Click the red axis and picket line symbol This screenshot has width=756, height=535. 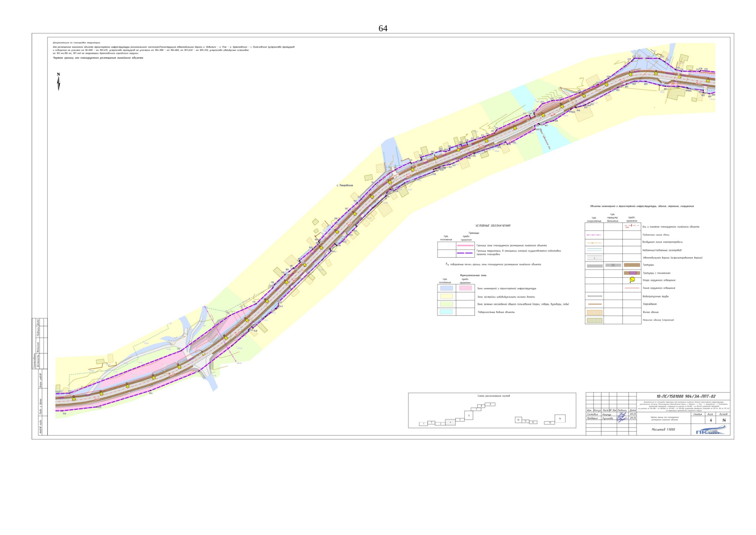(x=632, y=226)
